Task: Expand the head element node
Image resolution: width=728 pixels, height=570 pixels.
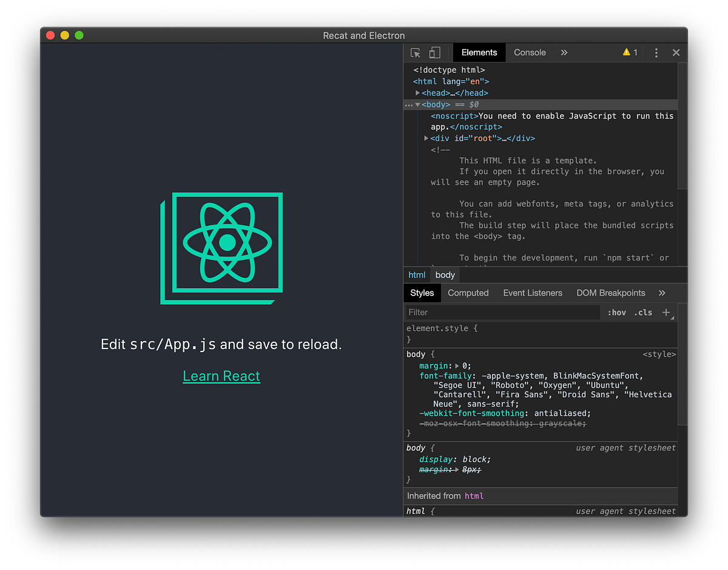Action: click(417, 92)
